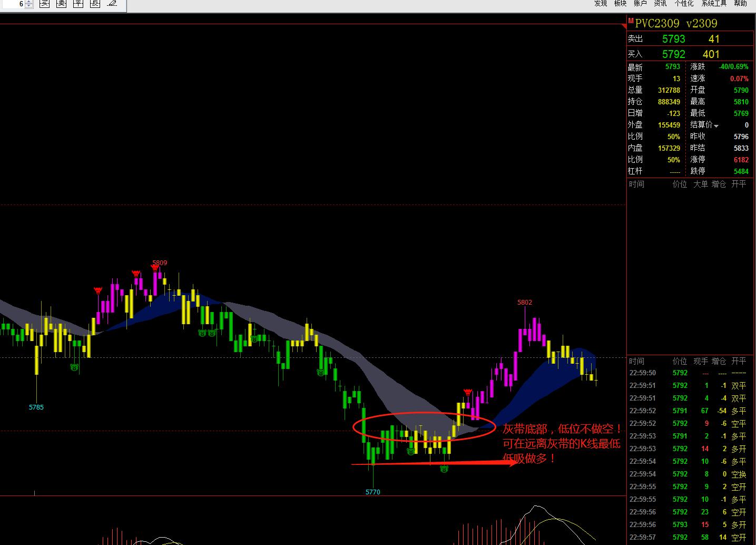756x545 pixels.
Task: Click the 平 (close position) icon
Action: (x=78, y=4)
